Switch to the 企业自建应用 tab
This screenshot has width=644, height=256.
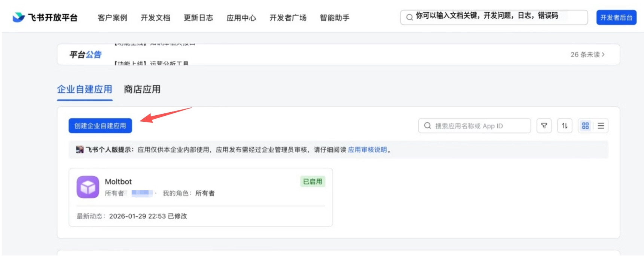pyautogui.click(x=85, y=89)
